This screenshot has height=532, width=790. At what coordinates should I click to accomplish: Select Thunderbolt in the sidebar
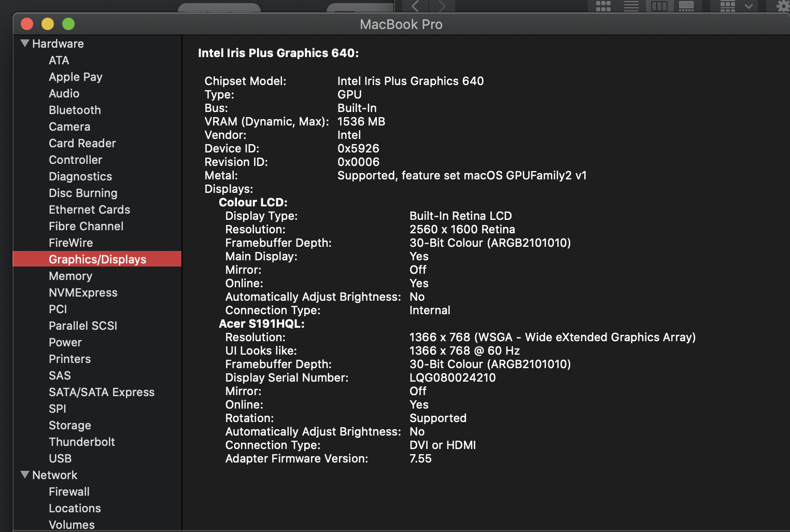[x=82, y=442]
